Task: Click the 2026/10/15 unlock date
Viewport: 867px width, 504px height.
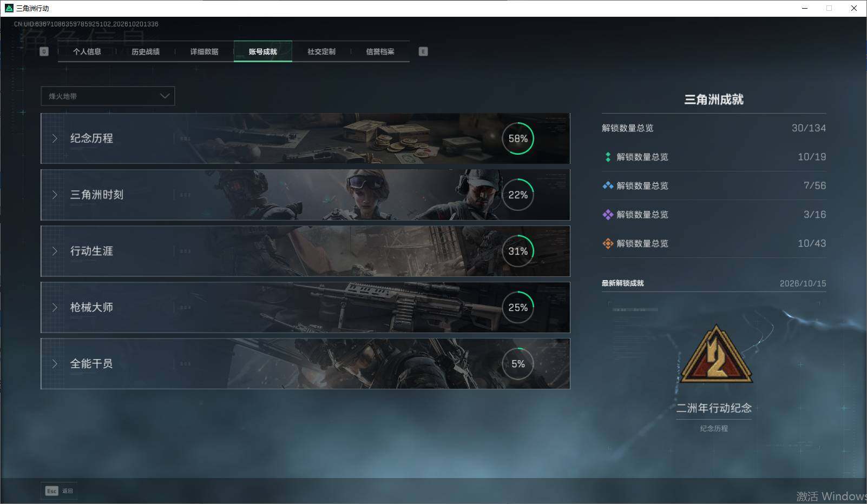Action: tap(803, 283)
